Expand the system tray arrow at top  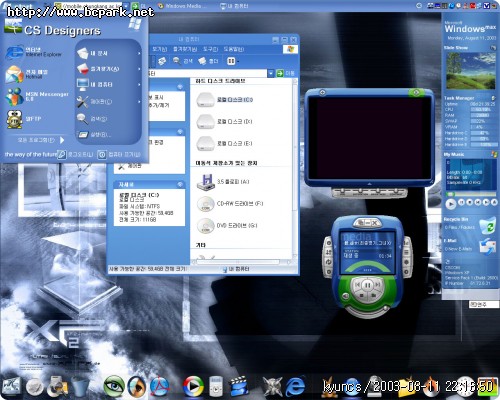[419, 6]
